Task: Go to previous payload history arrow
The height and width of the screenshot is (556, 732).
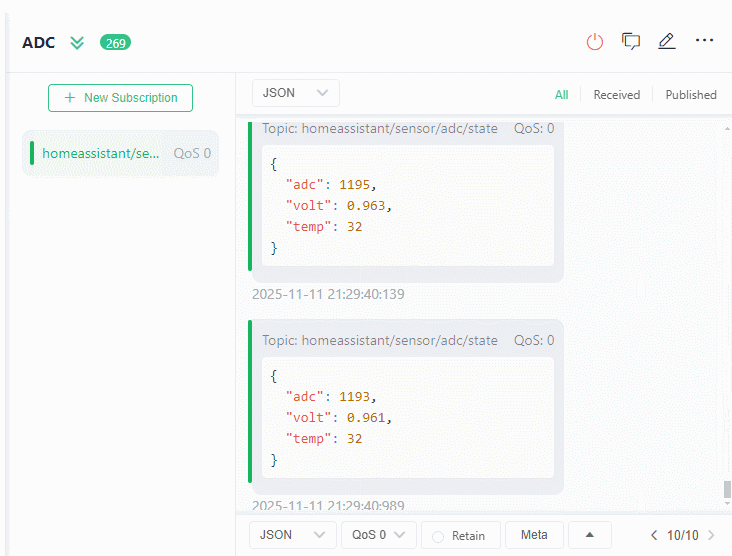Action: pos(654,535)
